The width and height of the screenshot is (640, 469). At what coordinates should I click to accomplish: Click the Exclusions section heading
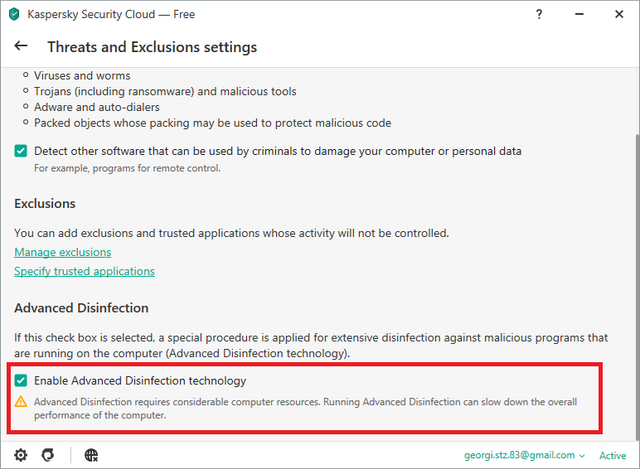[45, 203]
